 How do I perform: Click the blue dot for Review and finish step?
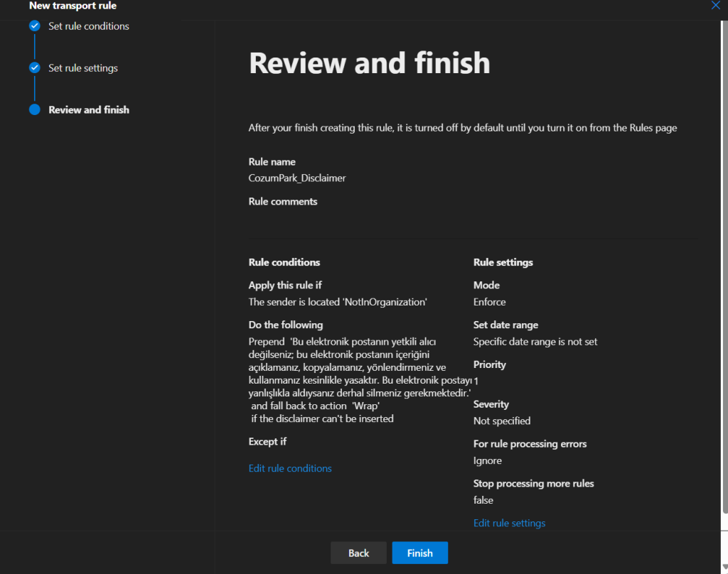(34, 110)
